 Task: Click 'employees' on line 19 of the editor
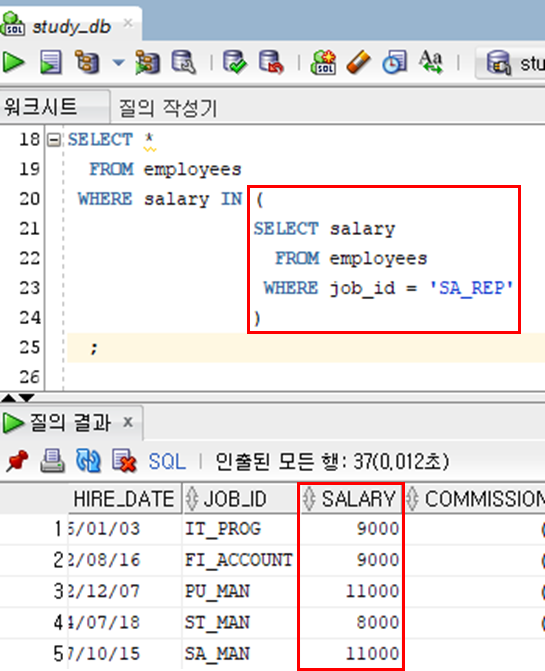click(x=193, y=169)
